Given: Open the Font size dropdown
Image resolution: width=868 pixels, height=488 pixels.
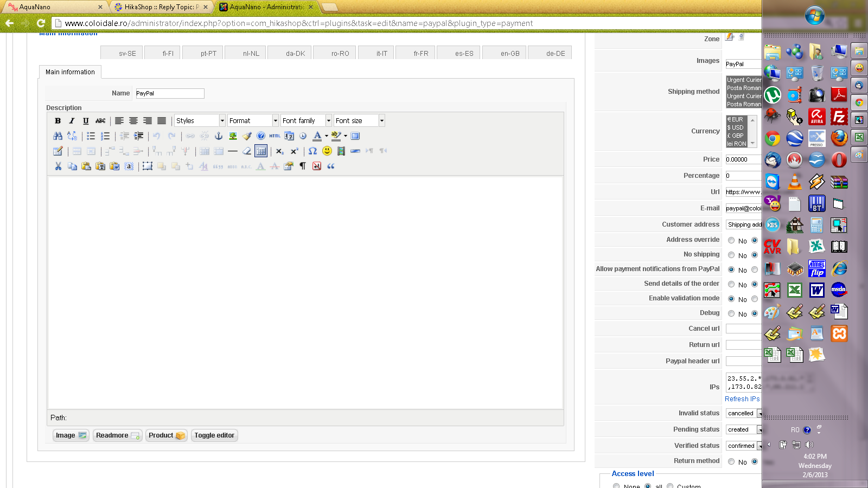Looking at the screenshot, I should [359, 120].
